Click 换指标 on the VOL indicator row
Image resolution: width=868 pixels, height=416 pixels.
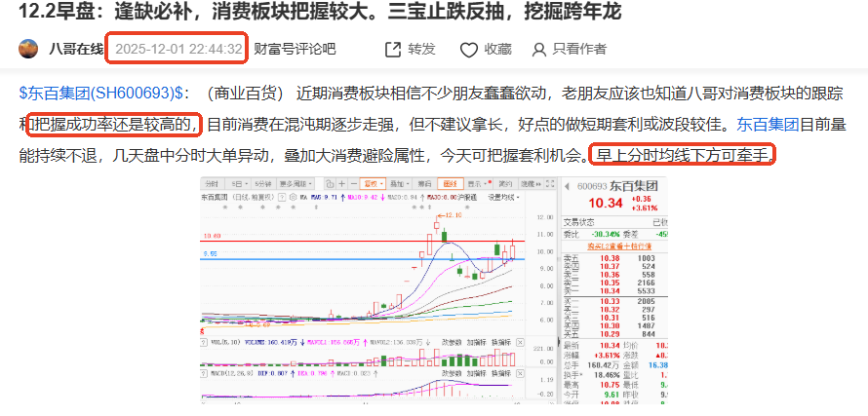click(x=501, y=342)
